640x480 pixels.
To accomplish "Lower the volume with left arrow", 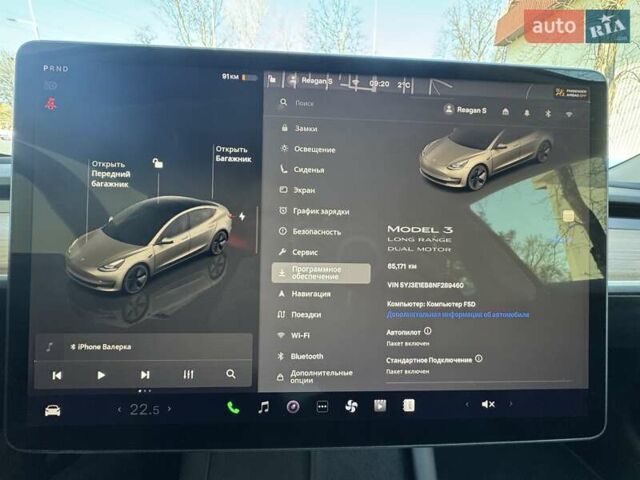I will click(467, 404).
